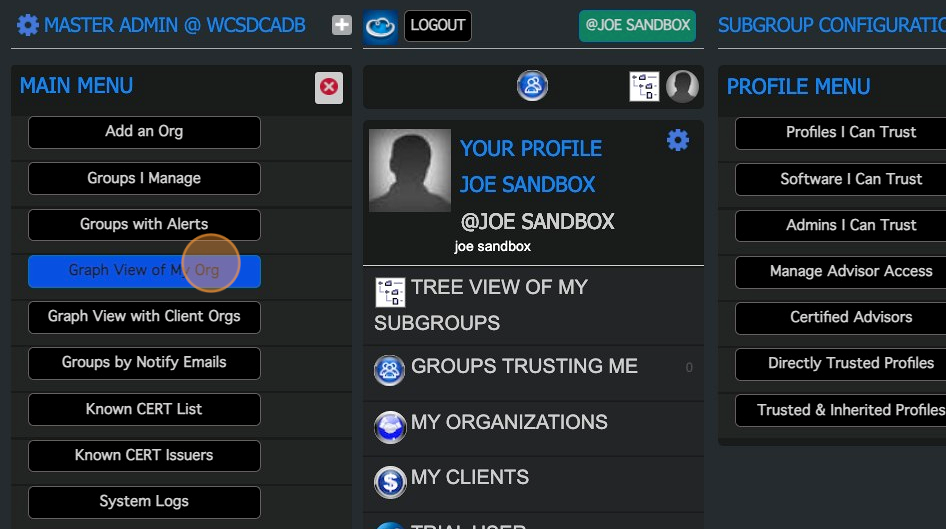Close the Main Menu panel
The height and width of the screenshot is (529, 946).
[x=328, y=88]
